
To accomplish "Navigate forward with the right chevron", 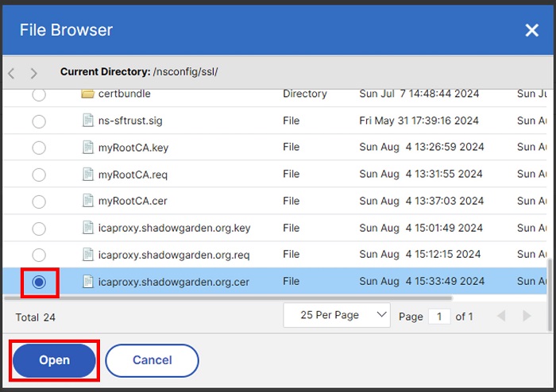I will click(x=33, y=73).
